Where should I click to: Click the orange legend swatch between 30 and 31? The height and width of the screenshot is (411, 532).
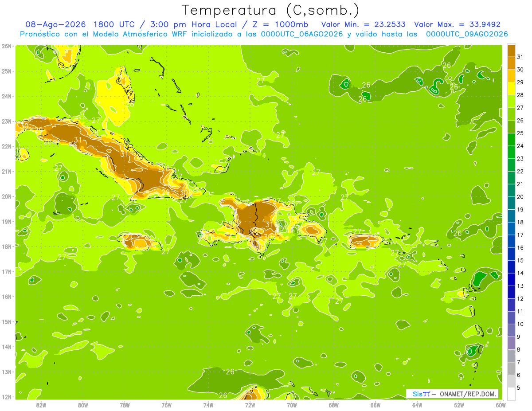tap(511, 63)
